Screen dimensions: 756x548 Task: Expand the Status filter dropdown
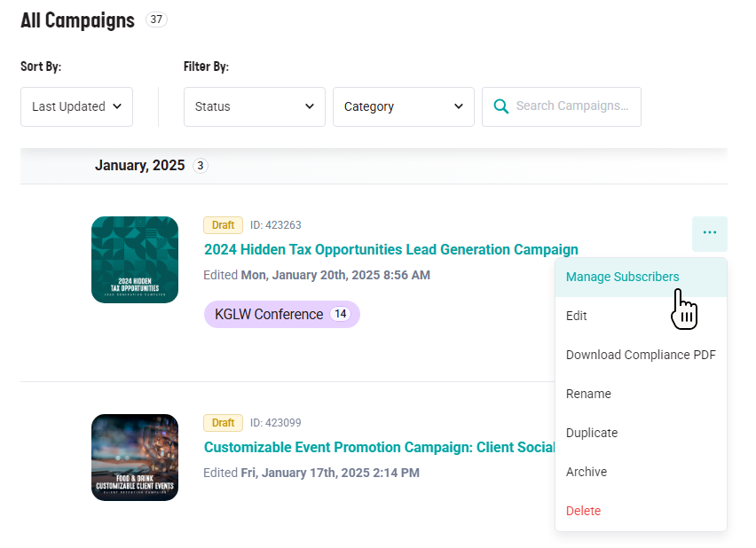[x=254, y=106]
